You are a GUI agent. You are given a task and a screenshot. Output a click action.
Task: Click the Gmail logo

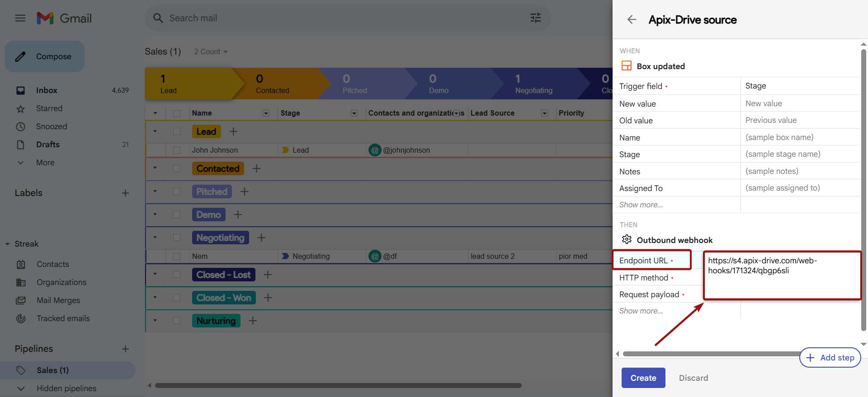pyautogui.click(x=64, y=18)
